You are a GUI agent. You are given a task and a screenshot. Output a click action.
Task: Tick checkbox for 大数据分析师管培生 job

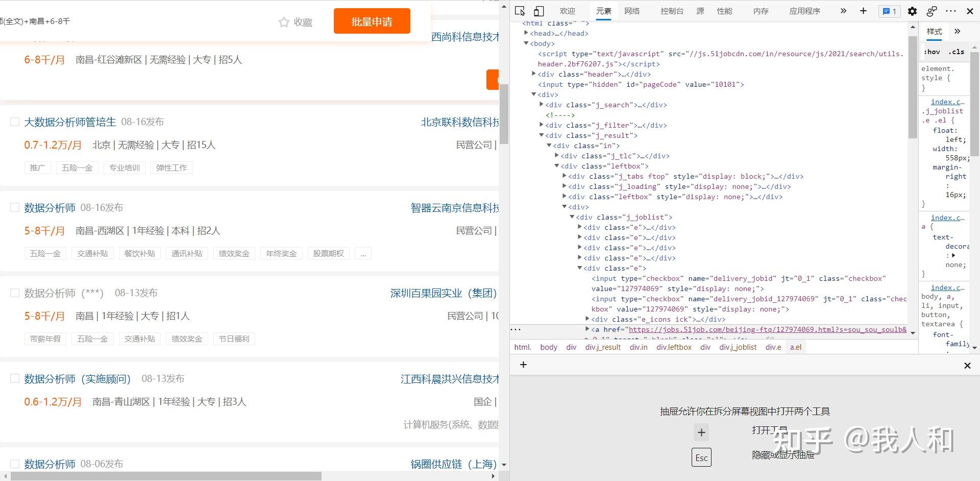point(15,122)
